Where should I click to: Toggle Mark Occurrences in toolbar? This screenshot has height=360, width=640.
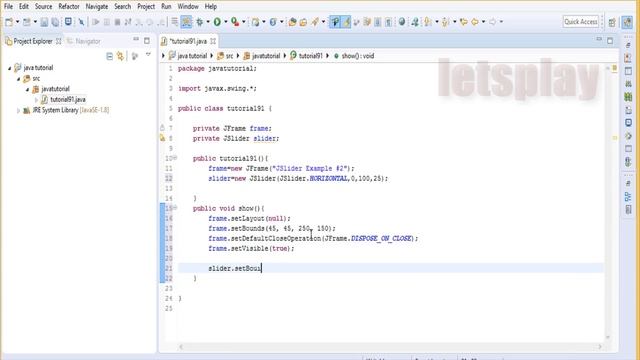coord(335,22)
